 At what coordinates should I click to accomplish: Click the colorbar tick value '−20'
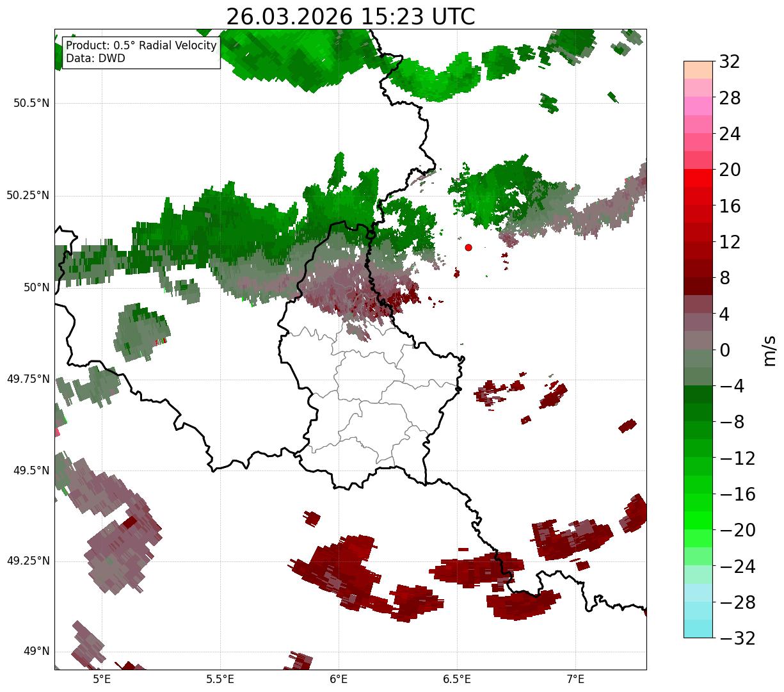click(x=737, y=531)
